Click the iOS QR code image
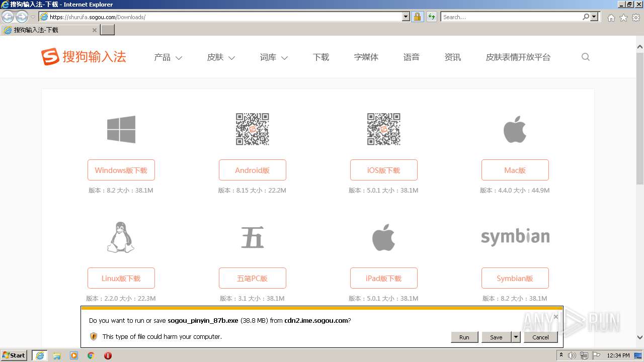The image size is (644, 362). click(x=383, y=129)
